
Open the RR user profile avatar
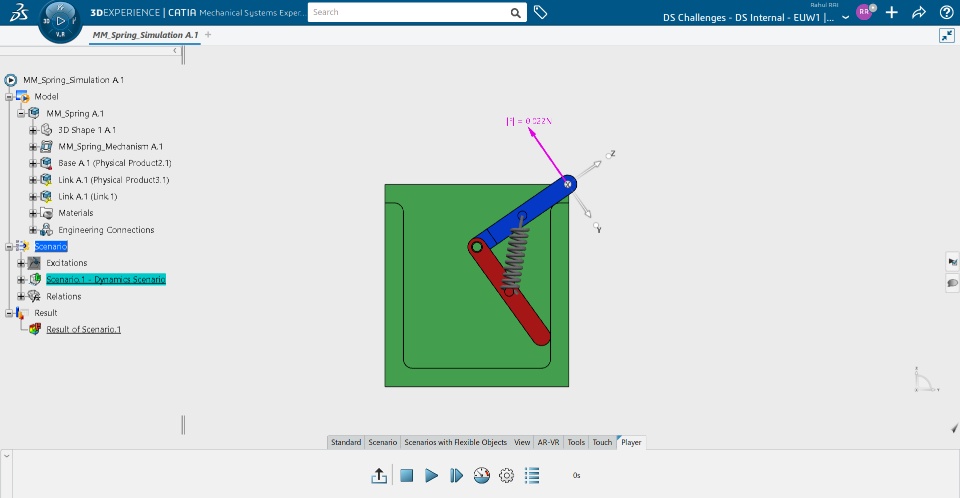click(864, 12)
